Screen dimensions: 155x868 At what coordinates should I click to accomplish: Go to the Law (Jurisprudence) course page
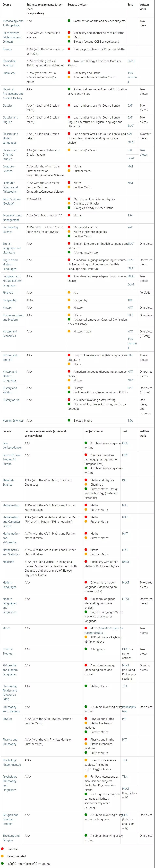pyautogui.click(x=12, y=445)
